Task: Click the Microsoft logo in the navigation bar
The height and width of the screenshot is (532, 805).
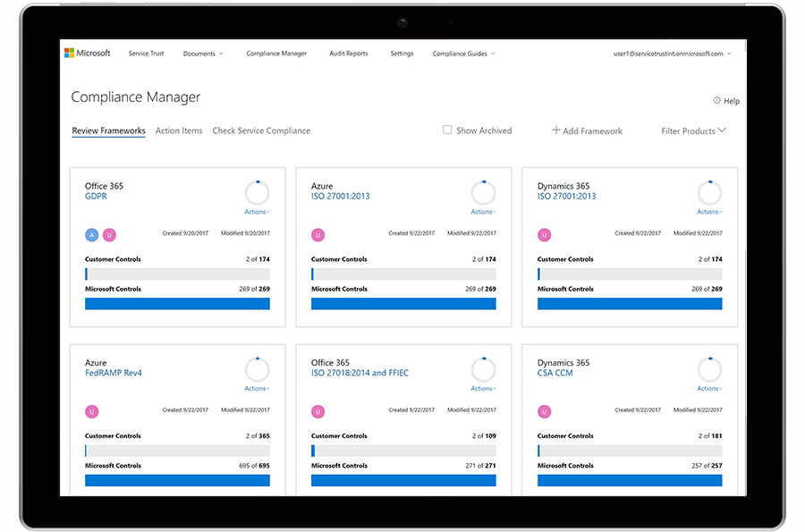Action: tap(88, 53)
